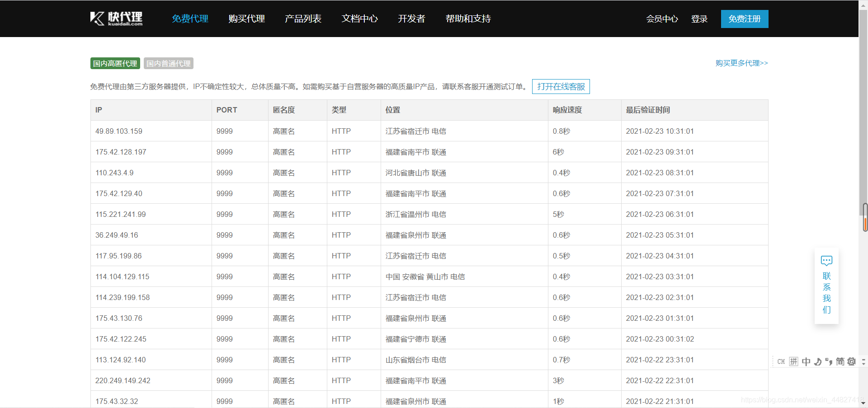Go to 会员中心
This screenshot has width=868, height=408.
pos(662,19)
